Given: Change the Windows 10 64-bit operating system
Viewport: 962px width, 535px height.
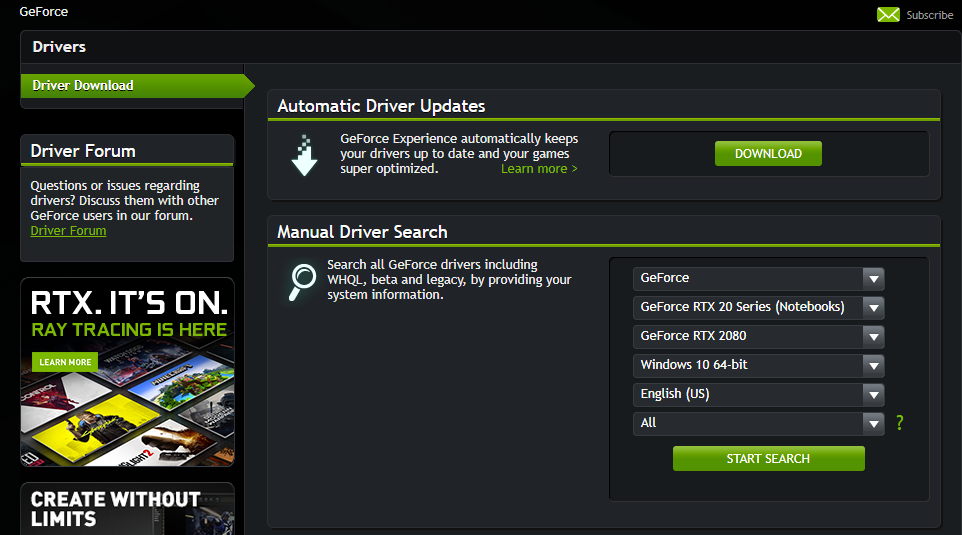Looking at the screenshot, I should click(758, 365).
